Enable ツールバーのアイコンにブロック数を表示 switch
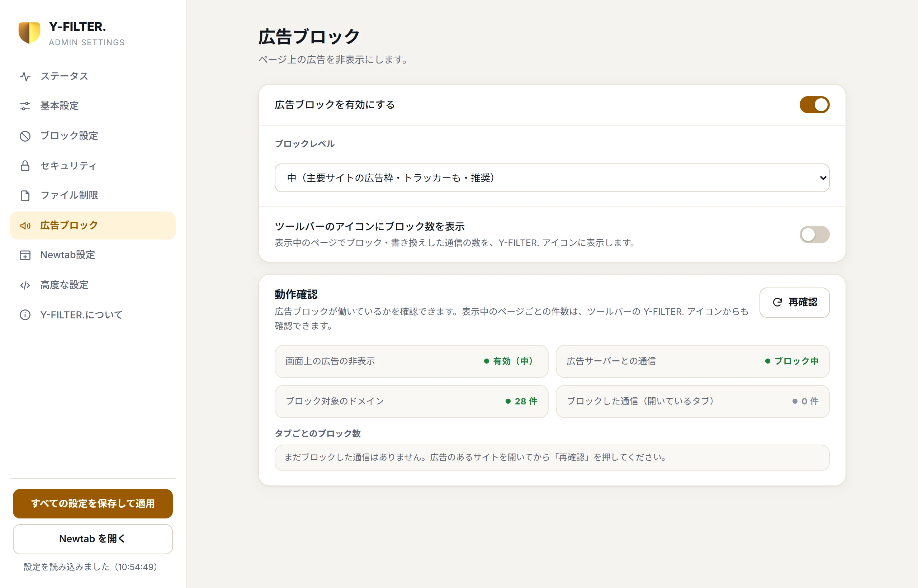 814,234
